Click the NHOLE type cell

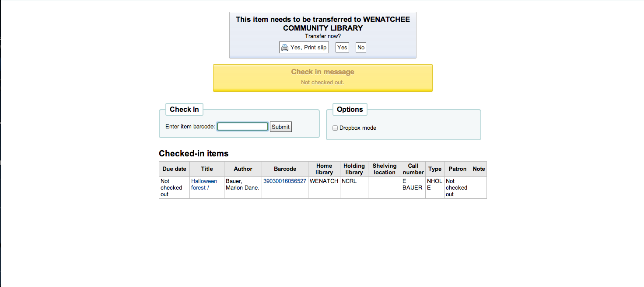point(435,187)
